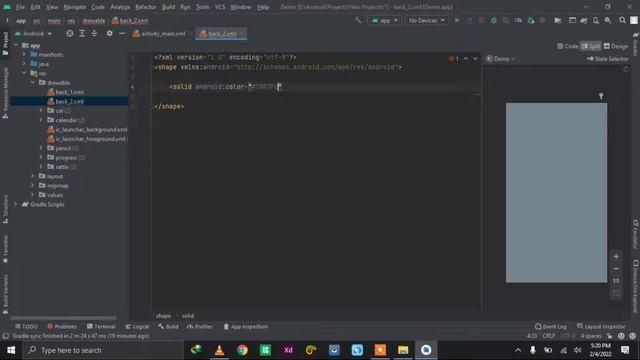
Task: Open Search Everywhere magnifier icon
Action: [622, 20]
